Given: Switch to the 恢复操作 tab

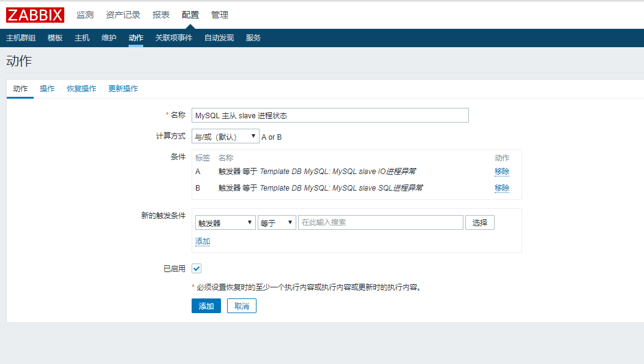Looking at the screenshot, I should (81, 88).
